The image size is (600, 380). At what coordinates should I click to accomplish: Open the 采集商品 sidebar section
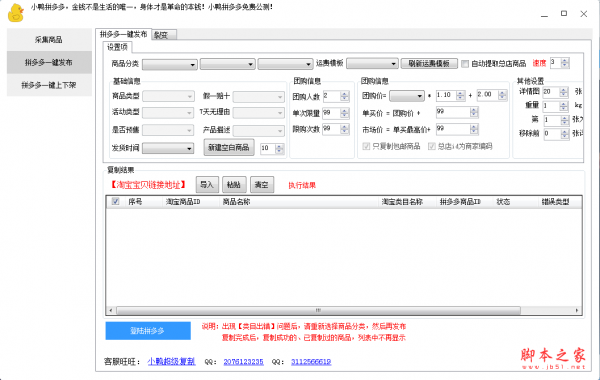[x=49, y=39]
